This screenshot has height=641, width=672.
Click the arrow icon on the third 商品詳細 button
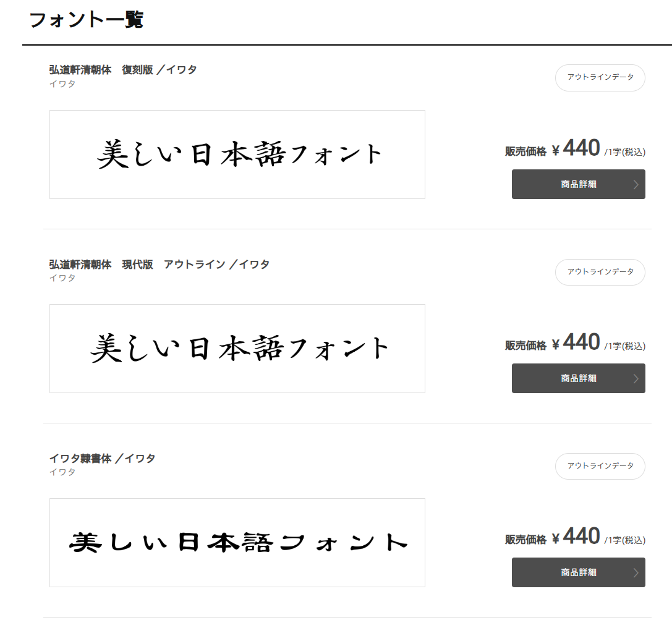point(636,572)
